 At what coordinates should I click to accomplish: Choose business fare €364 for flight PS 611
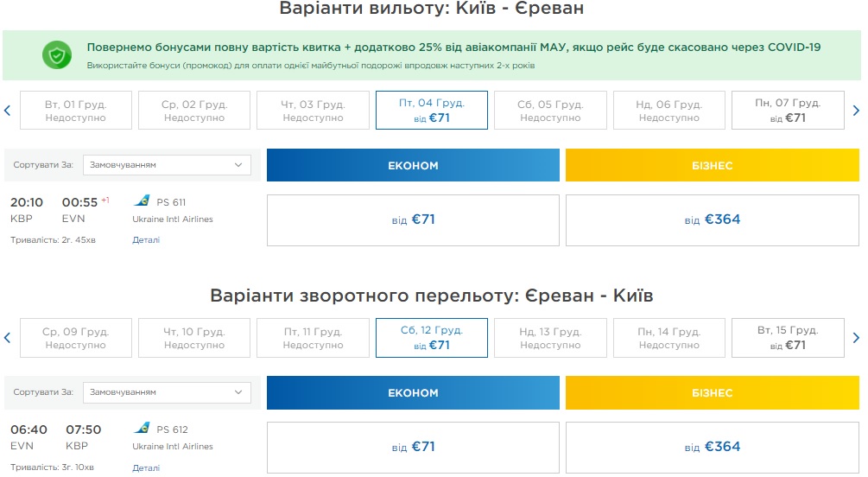coord(713,219)
